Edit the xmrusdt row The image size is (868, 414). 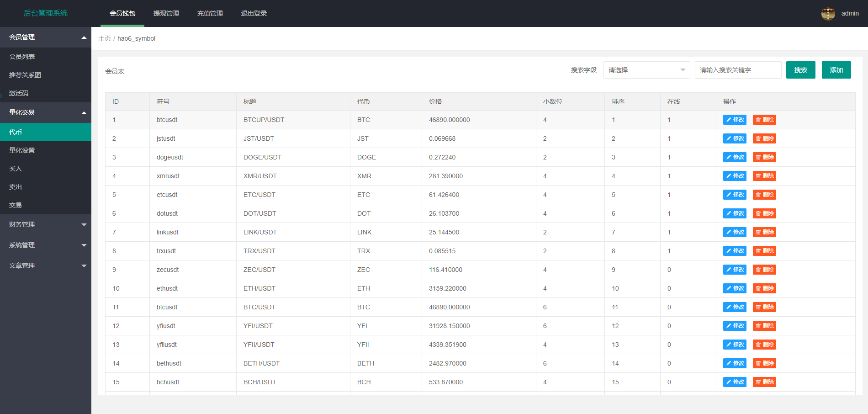(x=735, y=176)
